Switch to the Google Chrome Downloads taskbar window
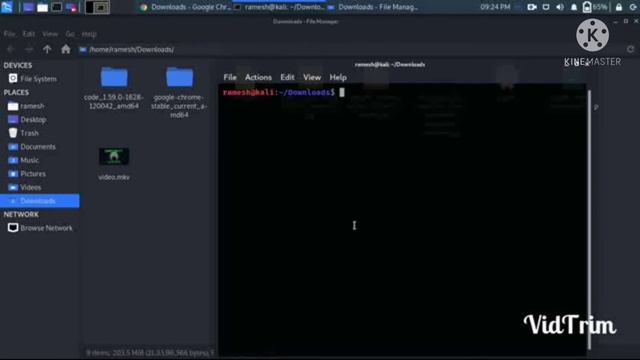The image size is (640, 360). (x=186, y=7)
